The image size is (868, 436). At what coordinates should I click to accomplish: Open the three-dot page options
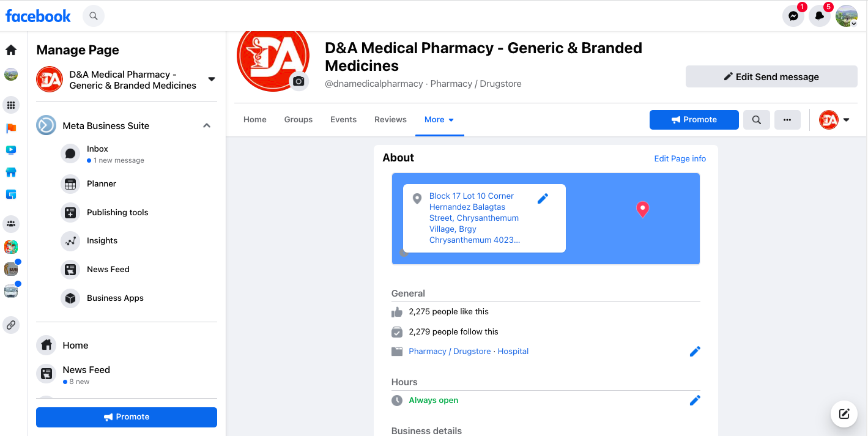click(x=787, y=120)
